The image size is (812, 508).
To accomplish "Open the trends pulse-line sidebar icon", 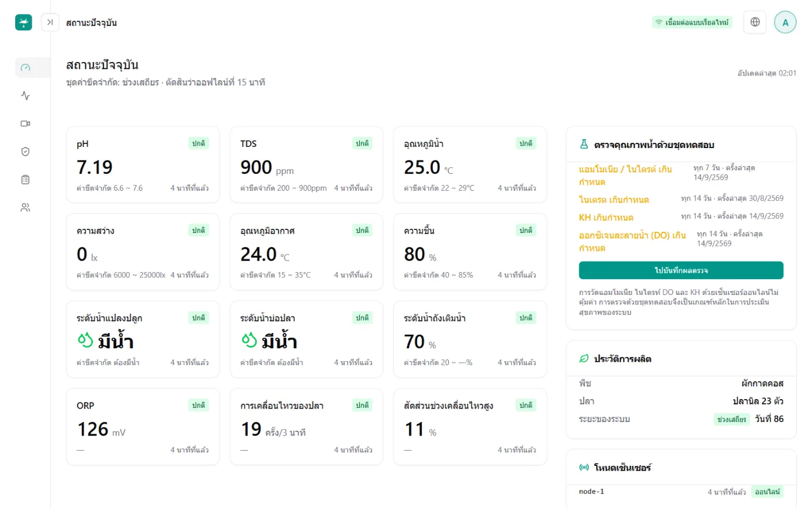I will 25,95.
